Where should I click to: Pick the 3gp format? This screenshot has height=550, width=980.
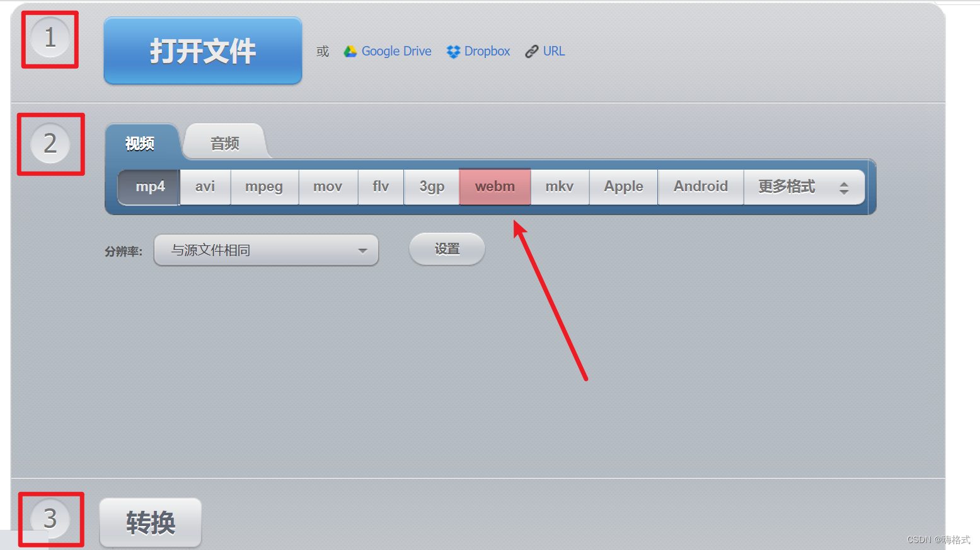coord(431,187)
